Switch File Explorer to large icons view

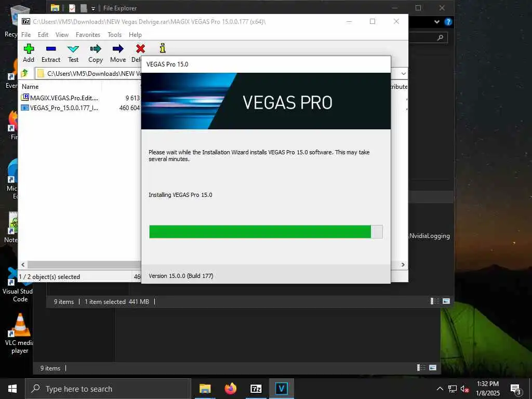(446, 301)
